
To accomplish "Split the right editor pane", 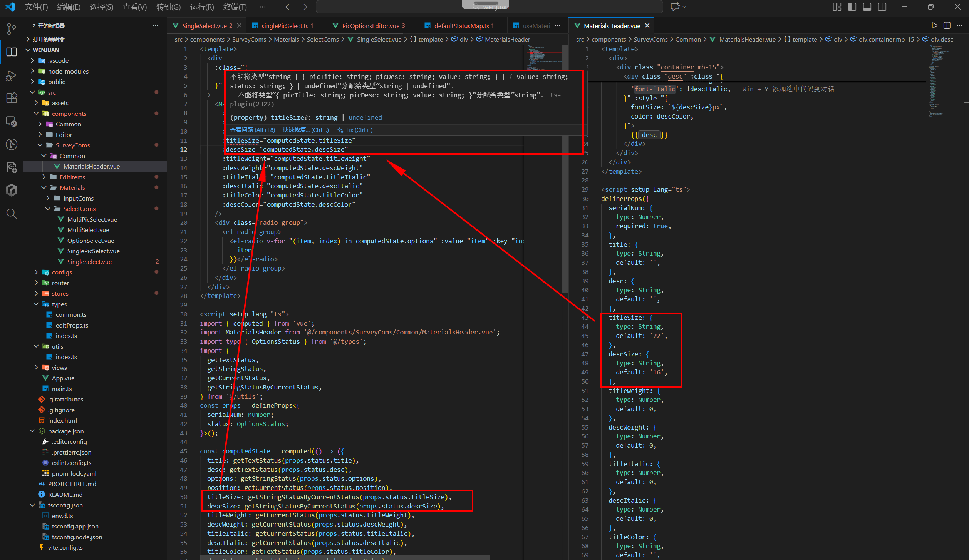I will pos(947,26).
